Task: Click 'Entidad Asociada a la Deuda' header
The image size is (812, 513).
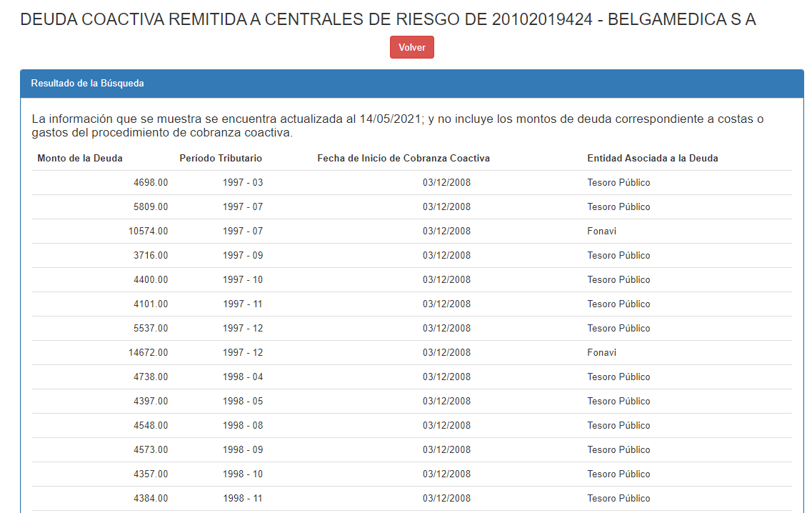Action: [653, 158]
